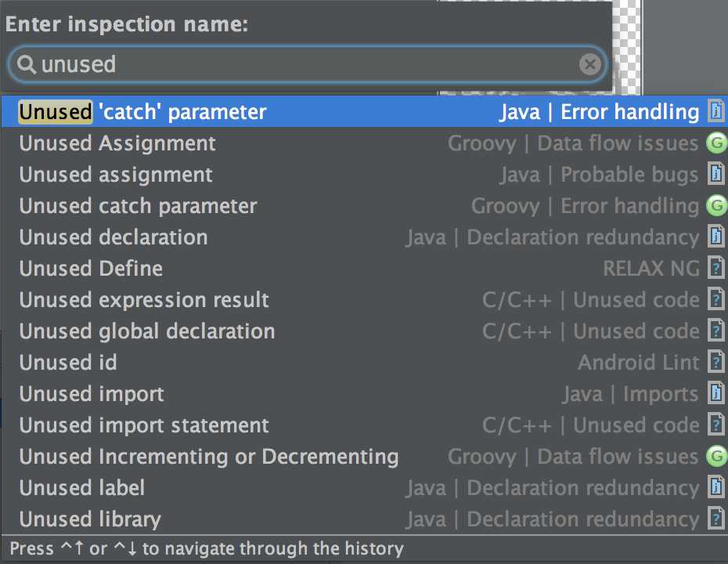Click the magnifier search icon
This screenshot has width=728, height=564.
[27, 64]
